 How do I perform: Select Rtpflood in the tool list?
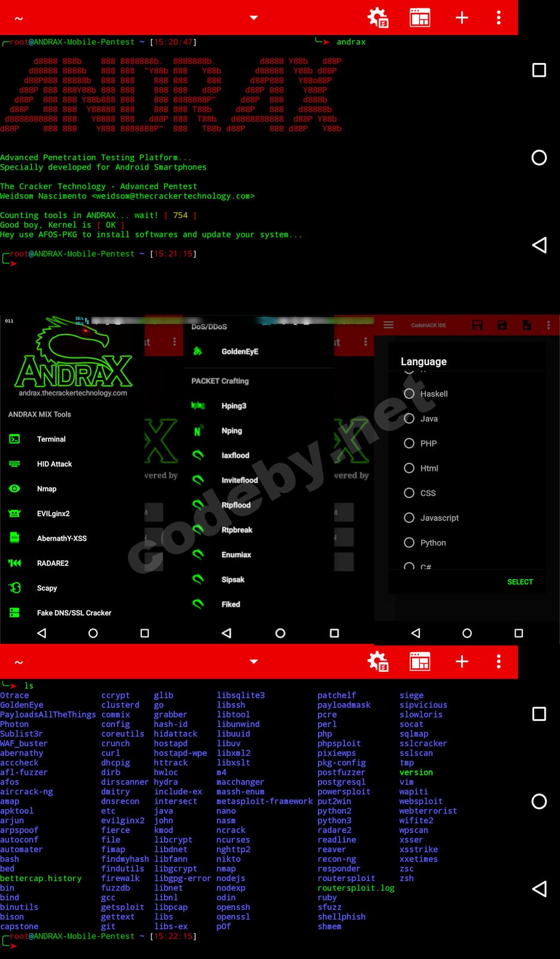[x=236, y=505]
